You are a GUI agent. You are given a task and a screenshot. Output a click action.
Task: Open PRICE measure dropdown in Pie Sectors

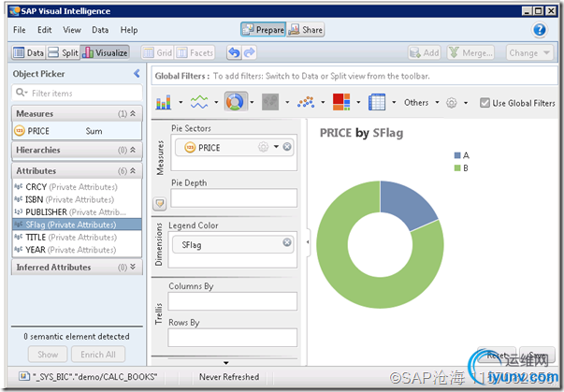(x=276, y=147)
